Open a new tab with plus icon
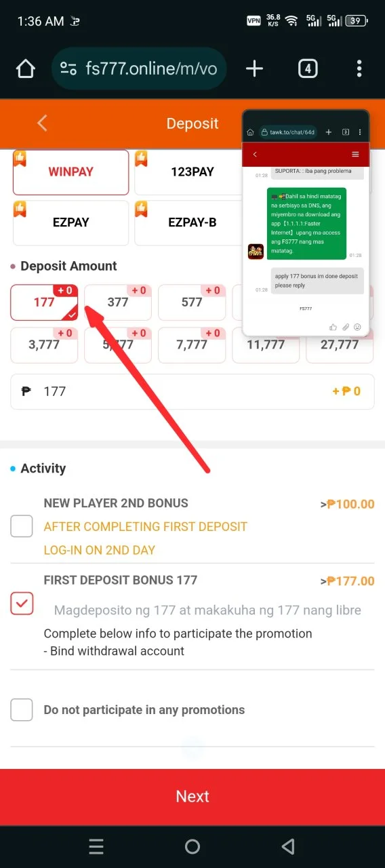This screenshot has height=868, width=385. pyautogui.click(x=254, y=68)
